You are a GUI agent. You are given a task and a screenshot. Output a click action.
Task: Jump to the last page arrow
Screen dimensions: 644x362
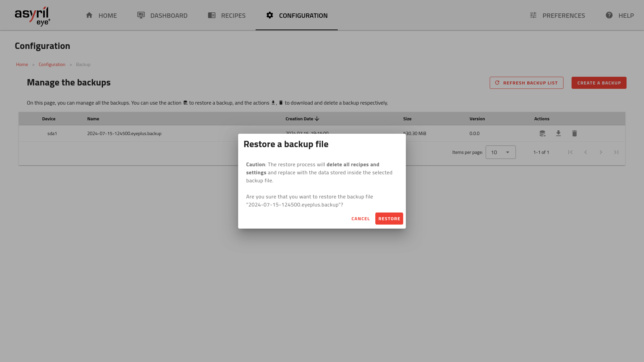pyautogui.click(x=616, y=152)
